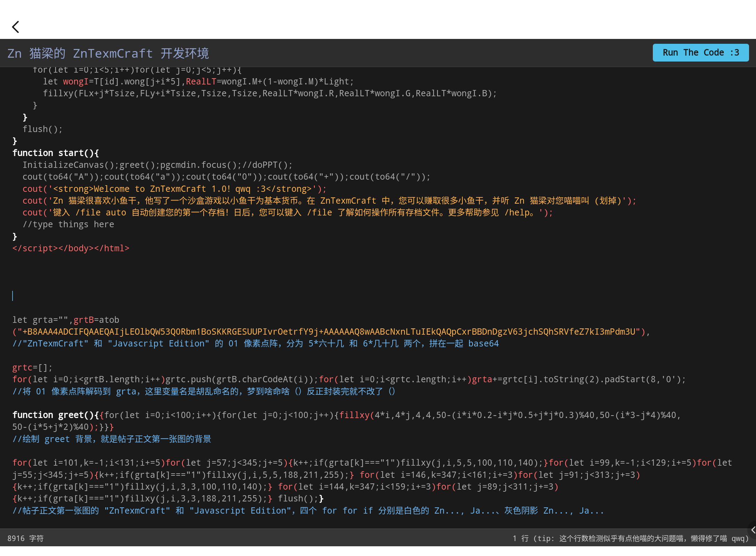Image resolution: width=756 pixels, height=556 pixels.
Task: Go back with the left arrow icon
Action: coord(16,27)
